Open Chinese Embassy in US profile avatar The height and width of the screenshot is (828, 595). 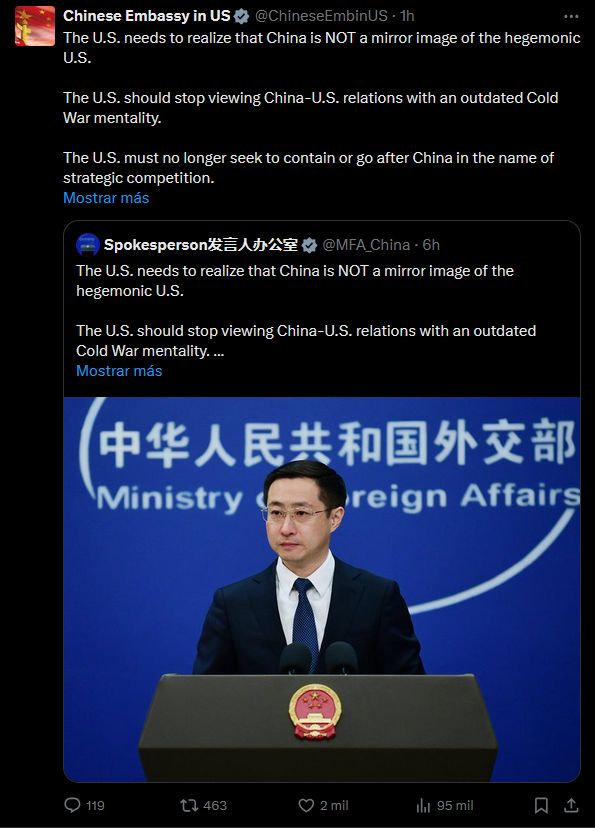click(35, 26)
